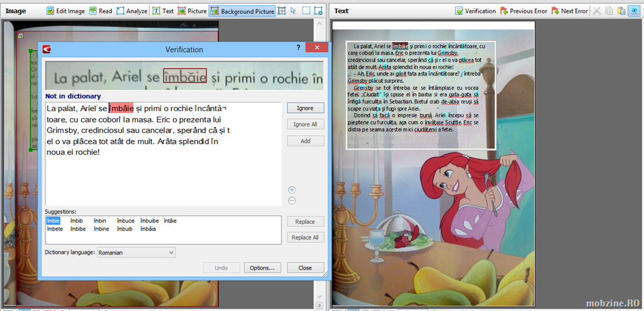644x311 pixels.
Task: Open the Verification tool in Text pane
Action: click(475, 11)
